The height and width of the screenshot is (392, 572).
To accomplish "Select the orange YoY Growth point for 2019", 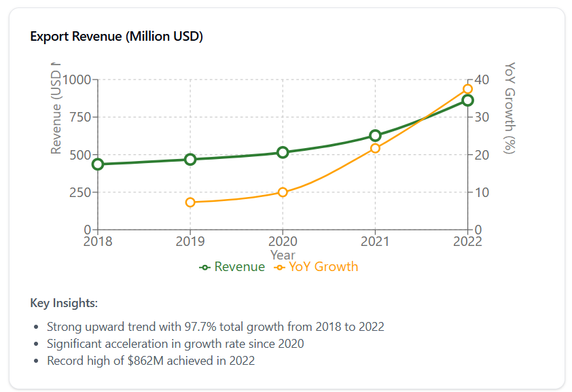I will (x=190, y=202).
